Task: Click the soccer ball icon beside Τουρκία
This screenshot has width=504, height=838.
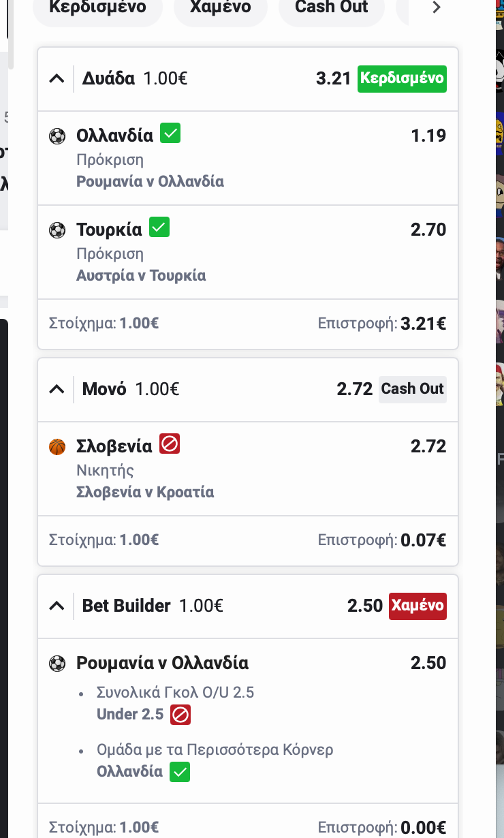Action: coord(57,230)
